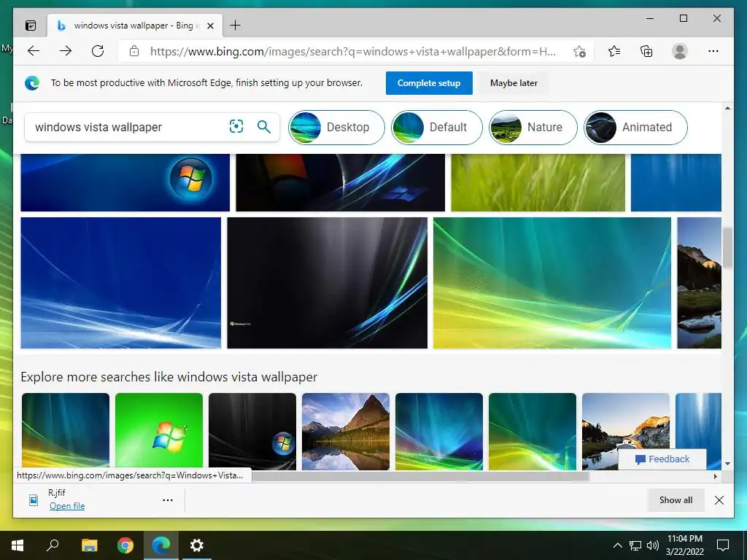Open Edge Settings and more menu
747x560 pixels.
tap(713, 51)
